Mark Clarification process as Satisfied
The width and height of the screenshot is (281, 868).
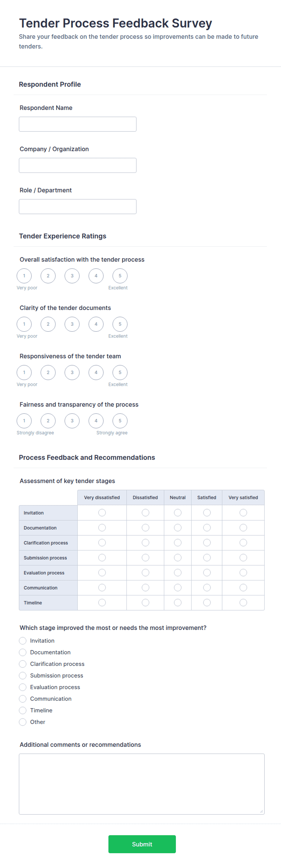(207, 543)
